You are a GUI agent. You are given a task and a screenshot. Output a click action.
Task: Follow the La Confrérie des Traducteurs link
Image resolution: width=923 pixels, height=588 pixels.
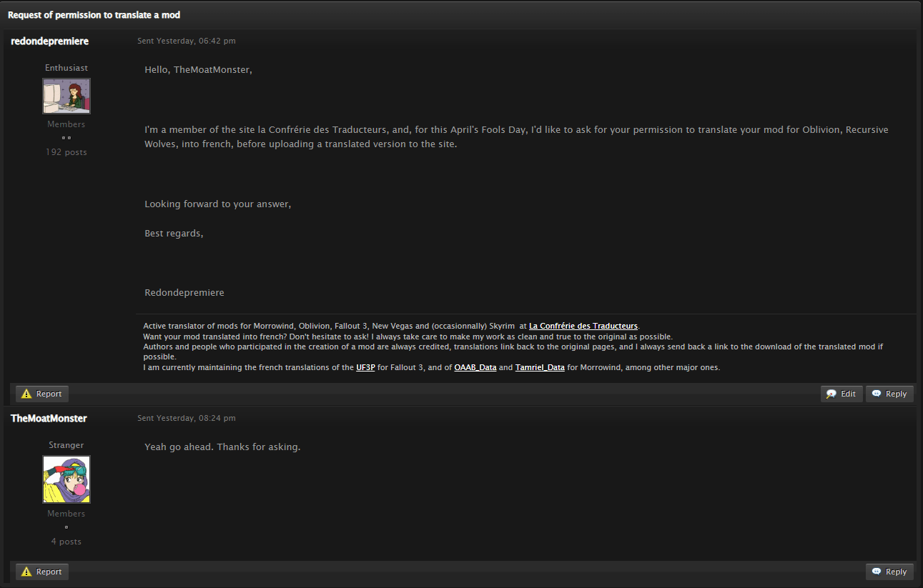583,326
